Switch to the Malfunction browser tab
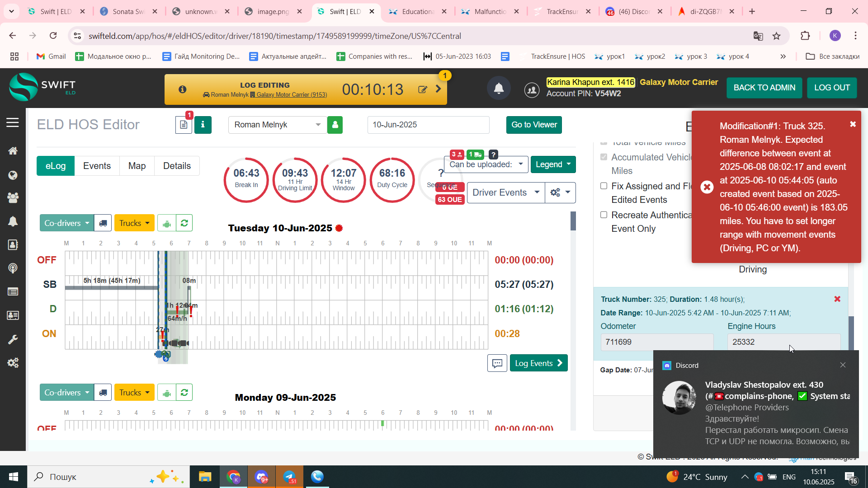The image size is (868, 488). pyautogui.click(x=490, y=12)
